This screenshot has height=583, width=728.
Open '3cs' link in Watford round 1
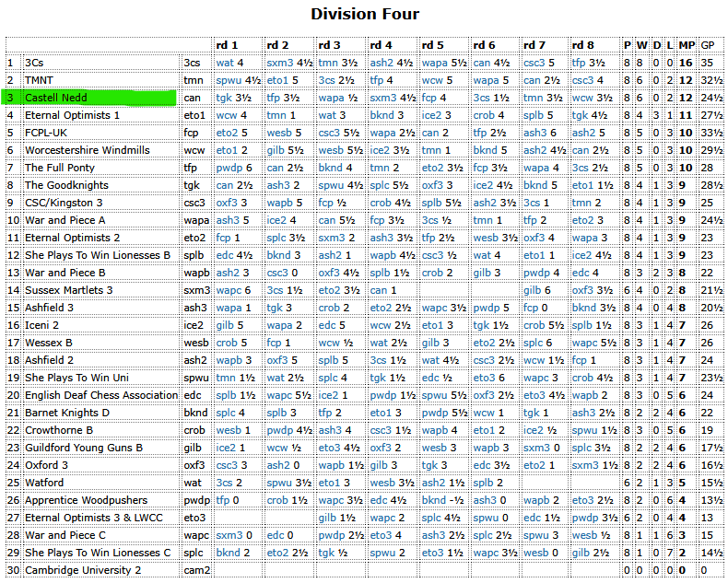[224, 483]
